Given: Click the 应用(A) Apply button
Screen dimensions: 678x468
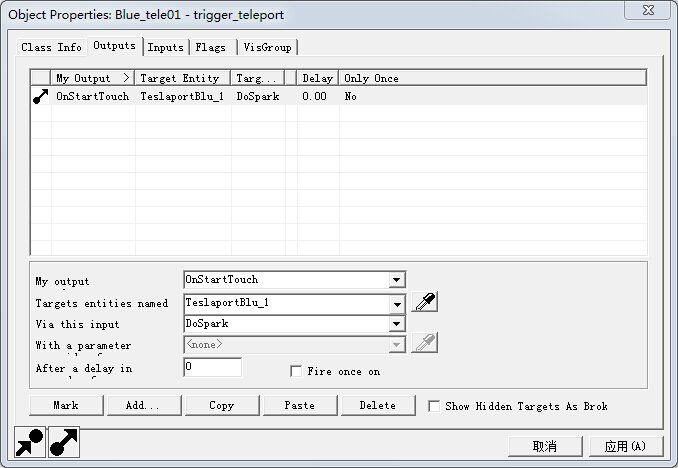Looking at the screenshot, I should point(626,446).
